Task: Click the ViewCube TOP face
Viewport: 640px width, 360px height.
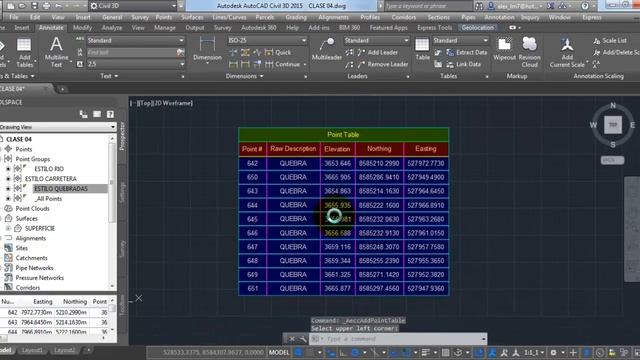Action: [613, 125]
